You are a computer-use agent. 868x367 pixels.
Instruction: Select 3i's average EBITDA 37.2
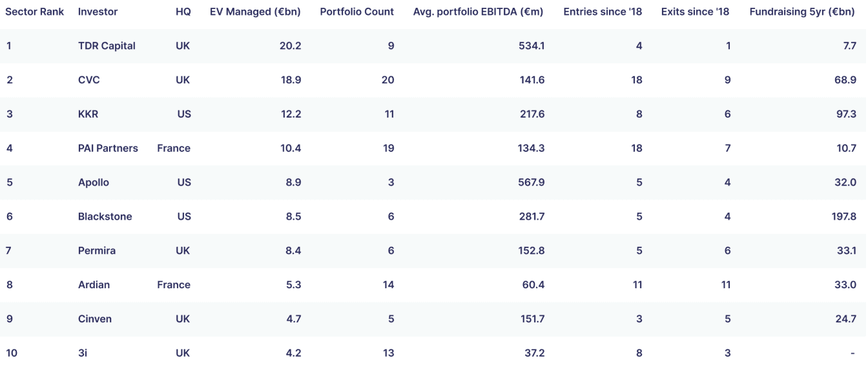point(535,353)
